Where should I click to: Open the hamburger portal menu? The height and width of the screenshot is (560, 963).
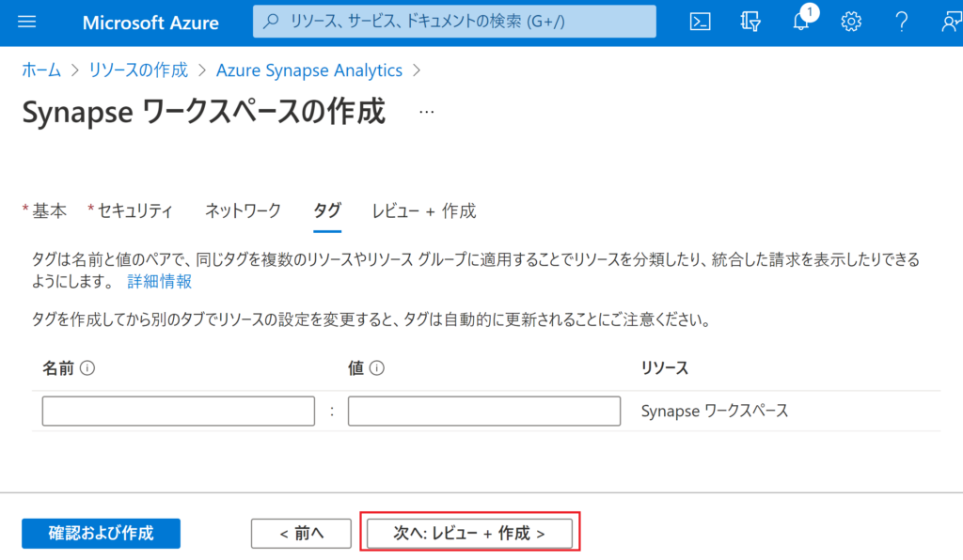pos(26,23)
